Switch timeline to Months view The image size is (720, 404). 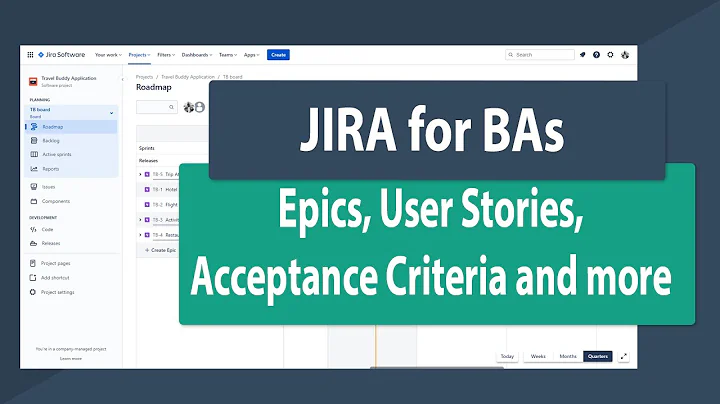click(x=568, y=356)
